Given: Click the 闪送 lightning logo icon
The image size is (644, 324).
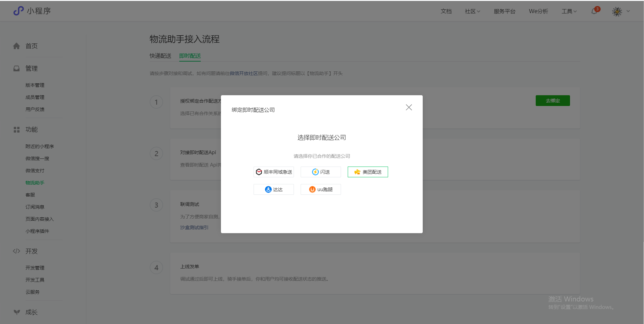Looking at the screenshot, I should (315, 172).
